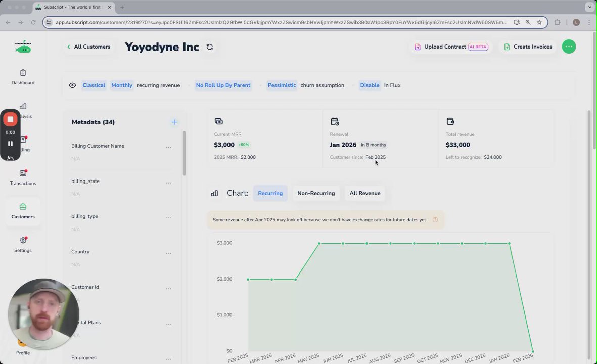This screenshot has height=364, width=597.
Task: Change Monthly recurring revenue period
Action: click(x=122, y=85)
